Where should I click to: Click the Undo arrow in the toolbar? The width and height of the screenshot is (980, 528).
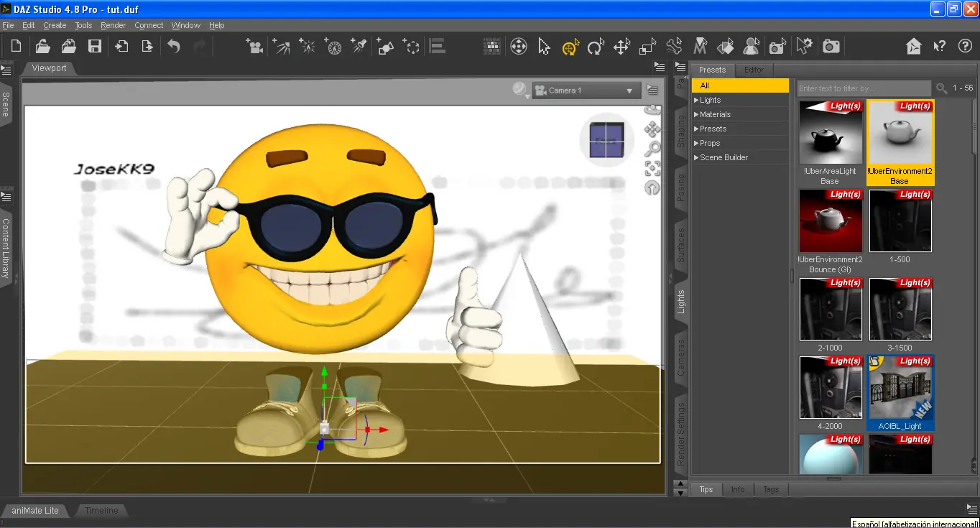click(x=174, y=47)
